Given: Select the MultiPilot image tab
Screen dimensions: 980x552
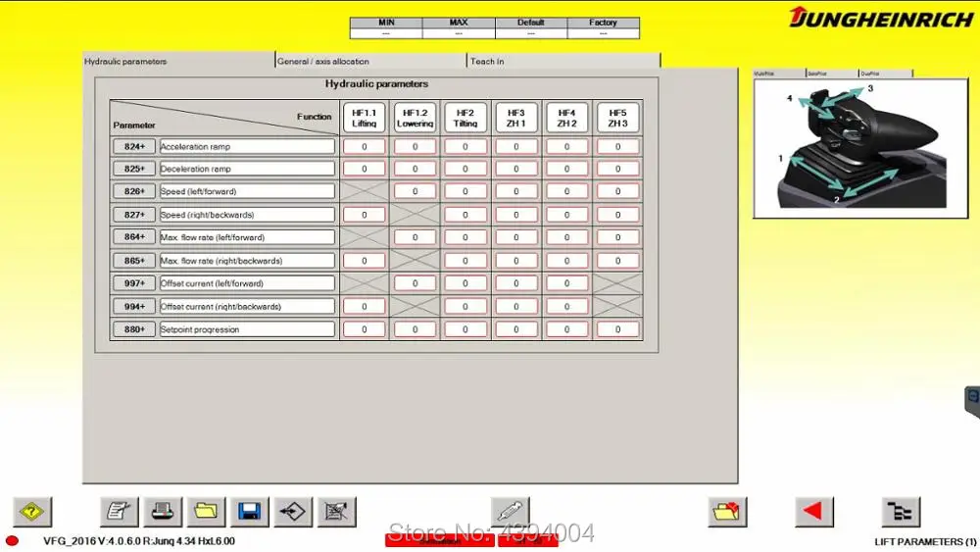Looking at the screenshot, I should 779,74.
